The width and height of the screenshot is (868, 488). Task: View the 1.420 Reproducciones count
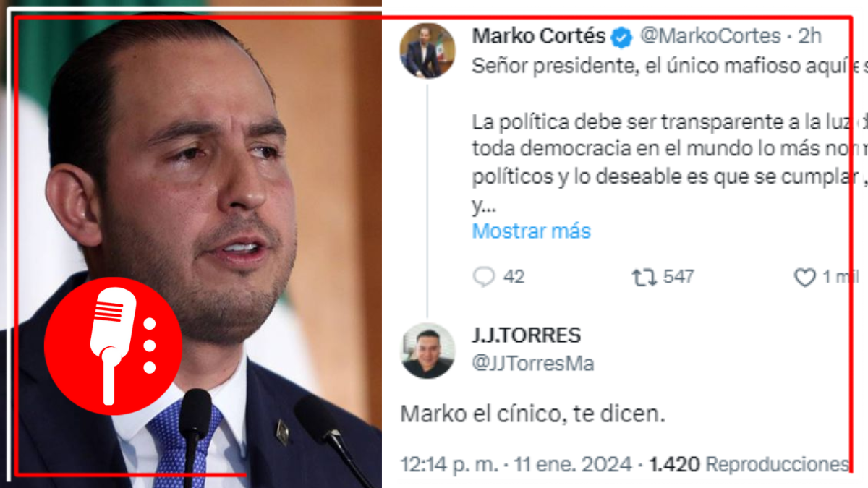[x=749, y=464]
